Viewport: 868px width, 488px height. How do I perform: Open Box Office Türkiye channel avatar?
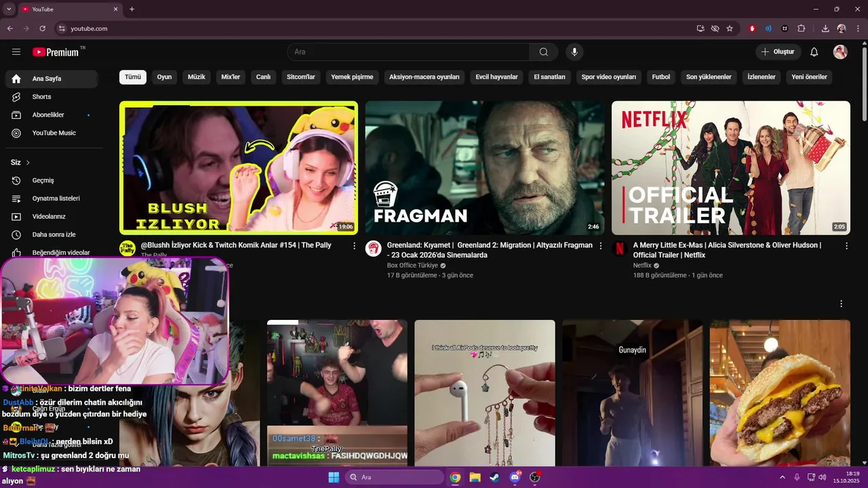coord(373,248)
